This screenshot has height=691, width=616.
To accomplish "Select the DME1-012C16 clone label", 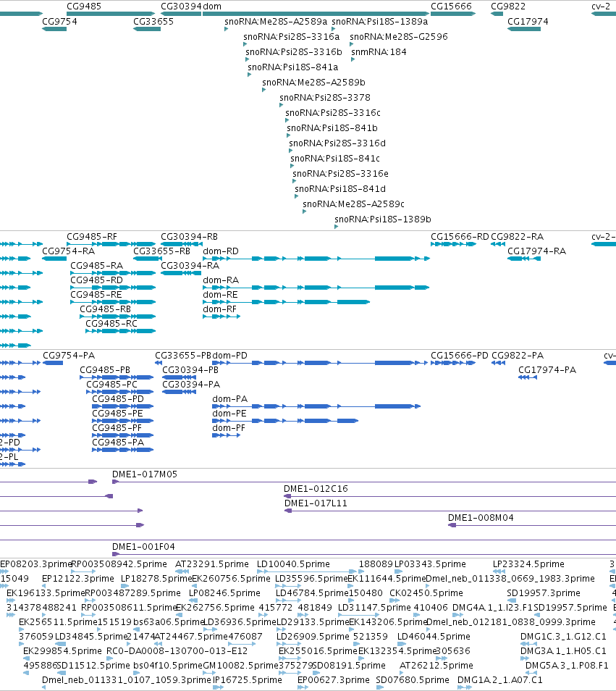I will [316, 489].
